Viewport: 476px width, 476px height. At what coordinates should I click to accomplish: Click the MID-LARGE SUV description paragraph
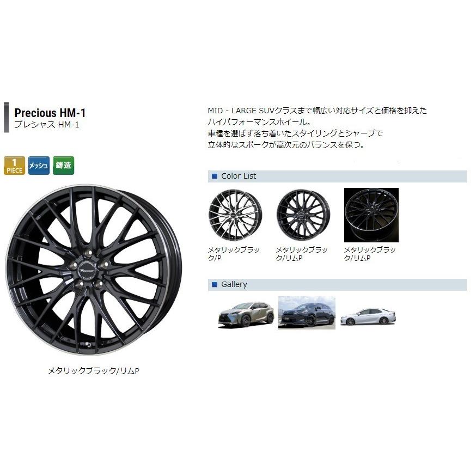pyautogui.click(x=317, y=127)
